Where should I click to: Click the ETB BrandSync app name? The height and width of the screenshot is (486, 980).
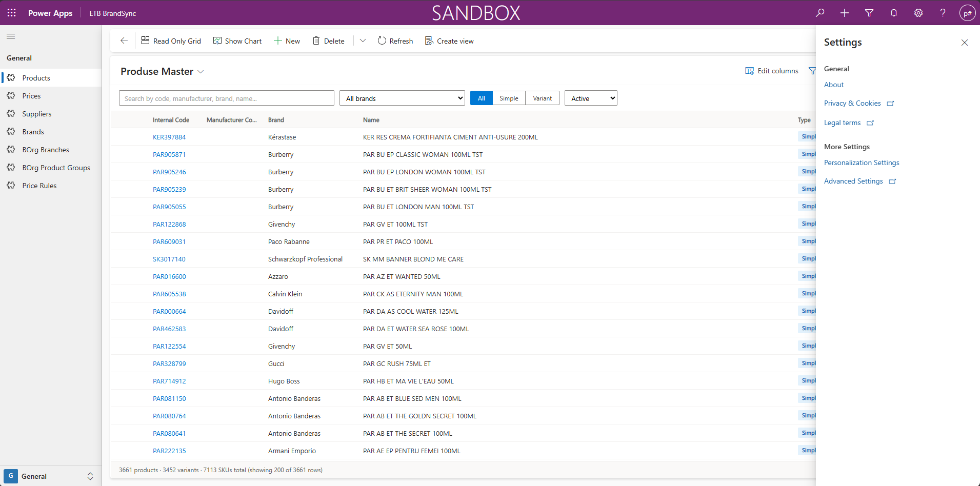[113, 13]
